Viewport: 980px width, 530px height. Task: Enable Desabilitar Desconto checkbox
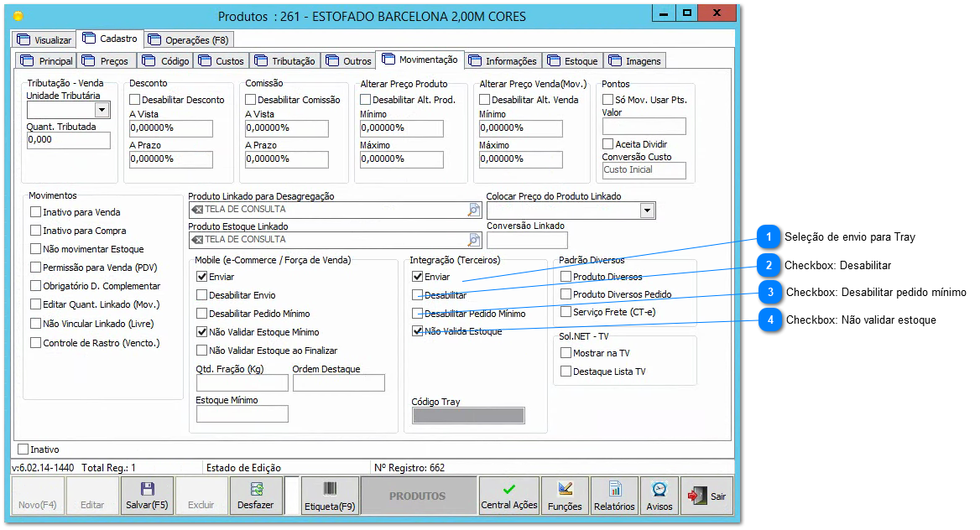pyautogui.click(x=133, y=98)
